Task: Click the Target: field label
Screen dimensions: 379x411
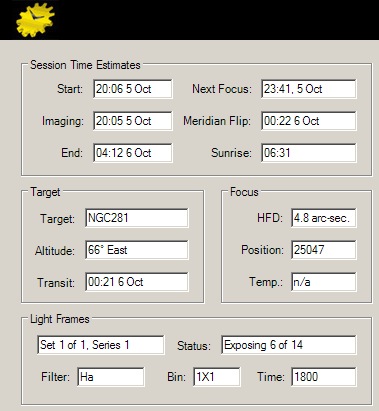Action: [x=57, y=219]
